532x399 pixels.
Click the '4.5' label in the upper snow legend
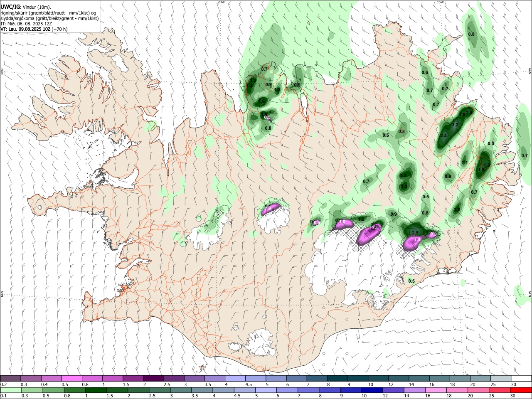(249, 384)
